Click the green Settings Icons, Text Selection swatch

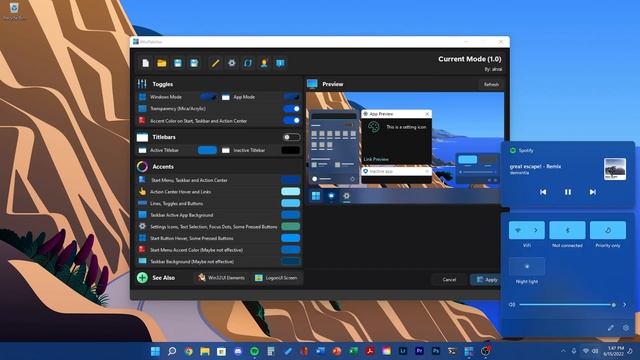[291, 227]
